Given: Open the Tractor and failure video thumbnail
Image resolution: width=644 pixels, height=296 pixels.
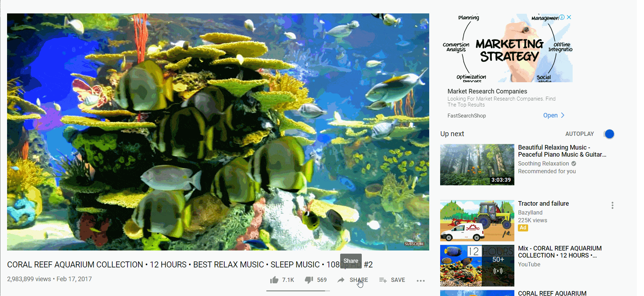Looking at the screenshot, I should (x=477, y=221).
